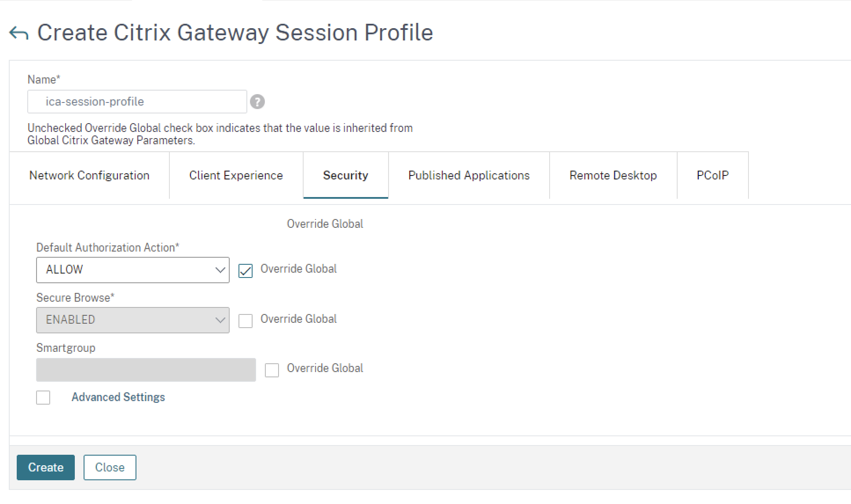Click the Create button
The width and height of the screenshot is (851, 504).
click(46, 467)
